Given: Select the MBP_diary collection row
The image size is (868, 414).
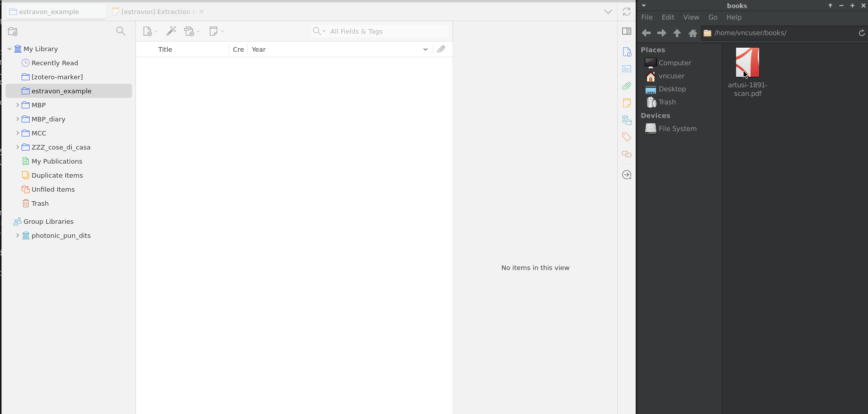Looking at the screenshot, I should [69, 119].
